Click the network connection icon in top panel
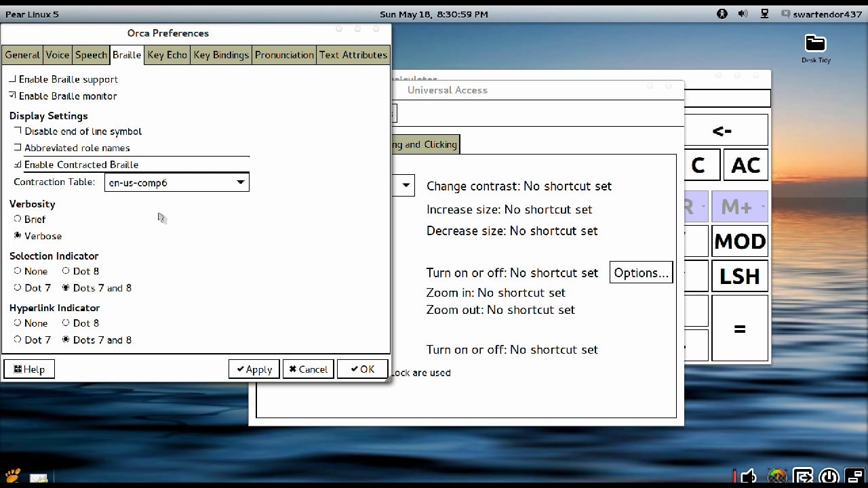Screen dimensions: 868x488 [x=764, y=14]
